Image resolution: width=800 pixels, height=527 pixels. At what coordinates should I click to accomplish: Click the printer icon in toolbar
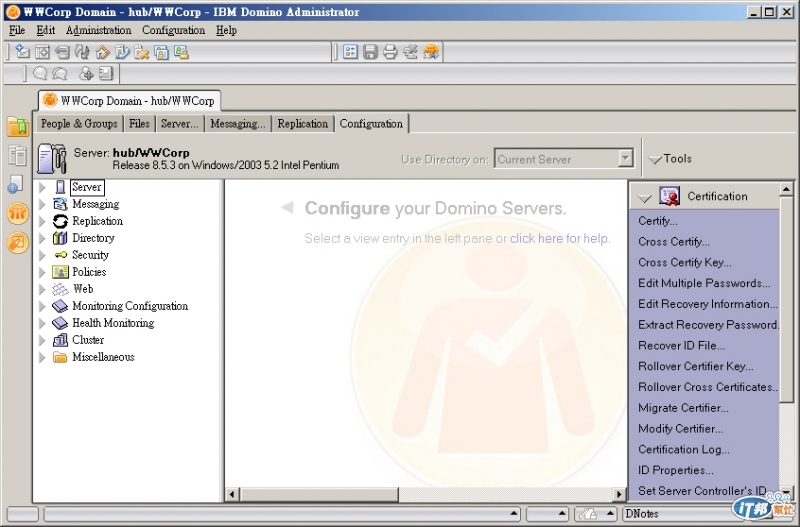(390, 52)
